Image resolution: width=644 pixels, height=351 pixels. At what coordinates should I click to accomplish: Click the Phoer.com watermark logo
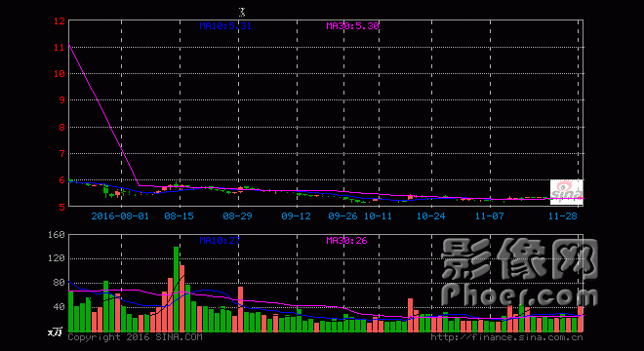[519, 273]
